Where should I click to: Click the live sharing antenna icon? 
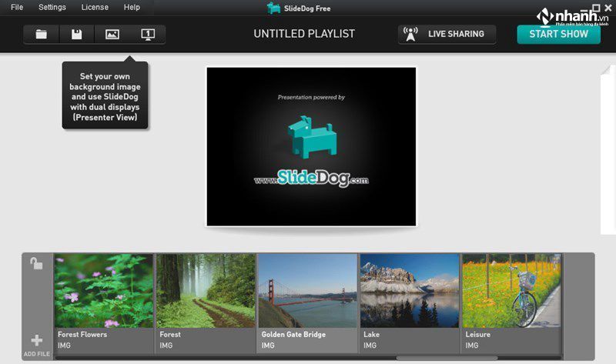[x=410, y=34]
